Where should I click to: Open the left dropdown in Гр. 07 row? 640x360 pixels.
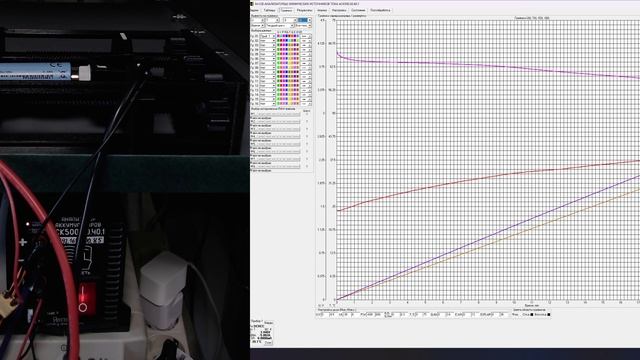(267, 63)
